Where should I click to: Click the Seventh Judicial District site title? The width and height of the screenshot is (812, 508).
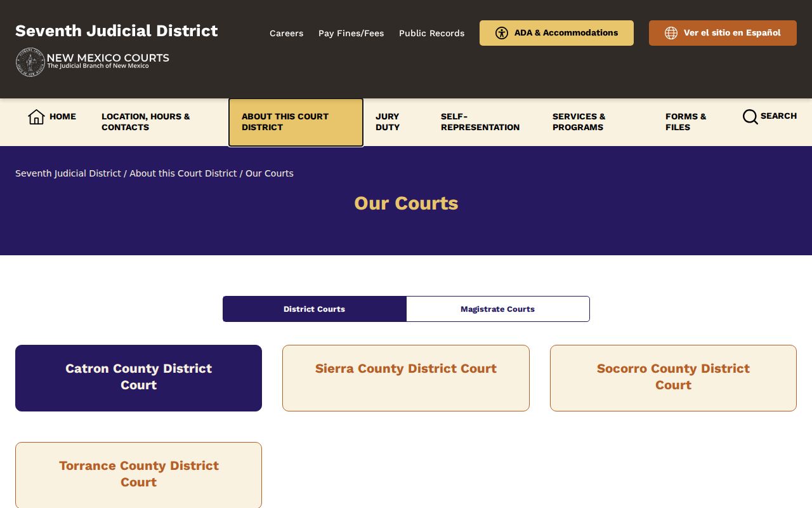click(117, 31)
